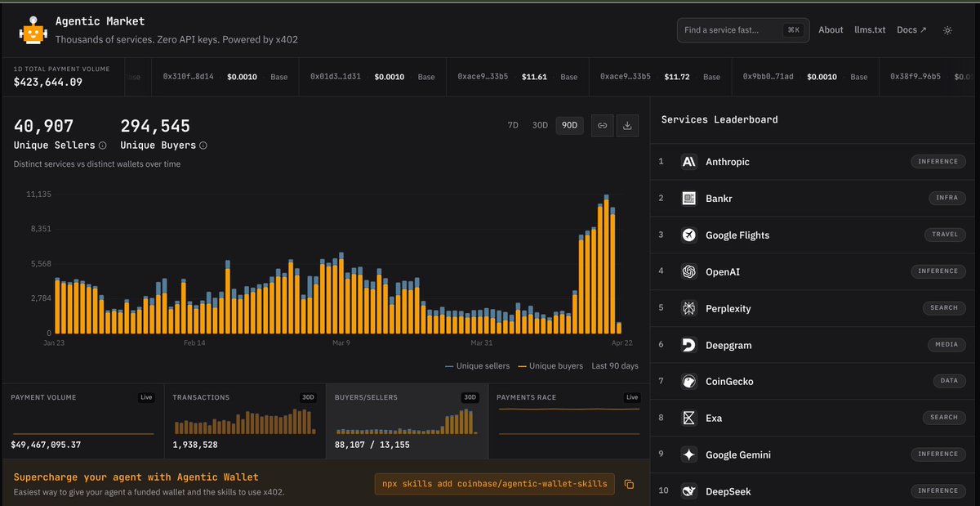The width and height of the screenshot is (980, 506).
Task: Click the Agentic Market robot logo
Action: [x=32, y=29]
